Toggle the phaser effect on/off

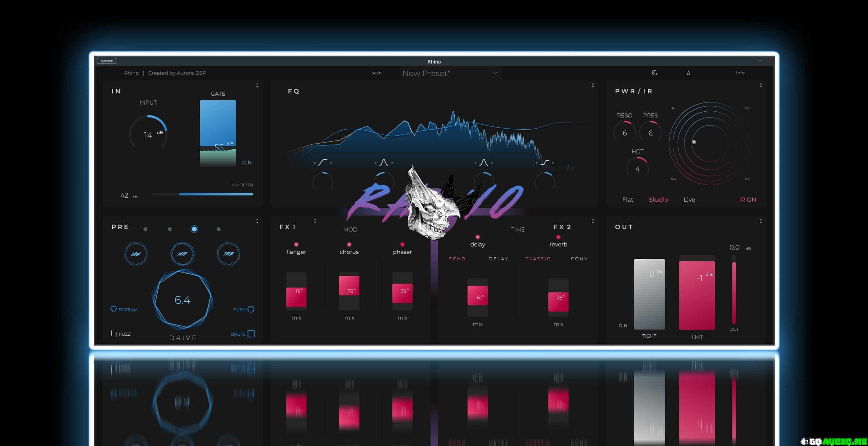pyautogui.click(x=402, y=244)
